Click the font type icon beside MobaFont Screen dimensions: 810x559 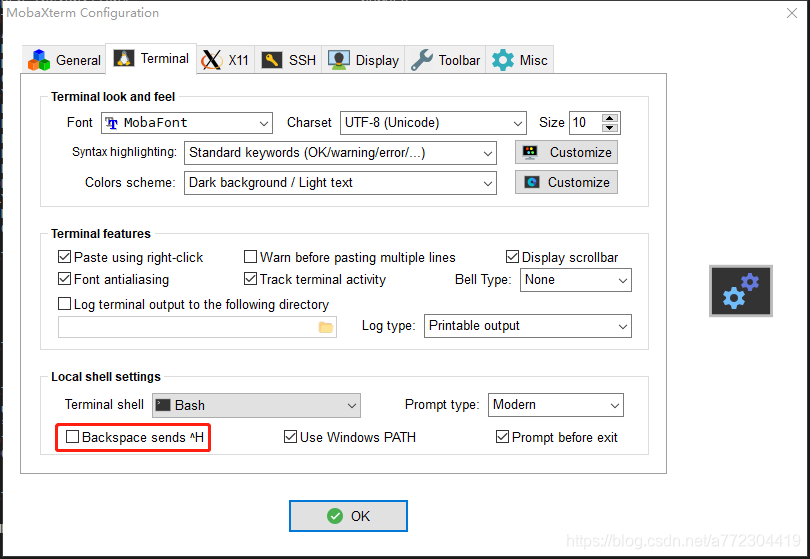(112, 123)
